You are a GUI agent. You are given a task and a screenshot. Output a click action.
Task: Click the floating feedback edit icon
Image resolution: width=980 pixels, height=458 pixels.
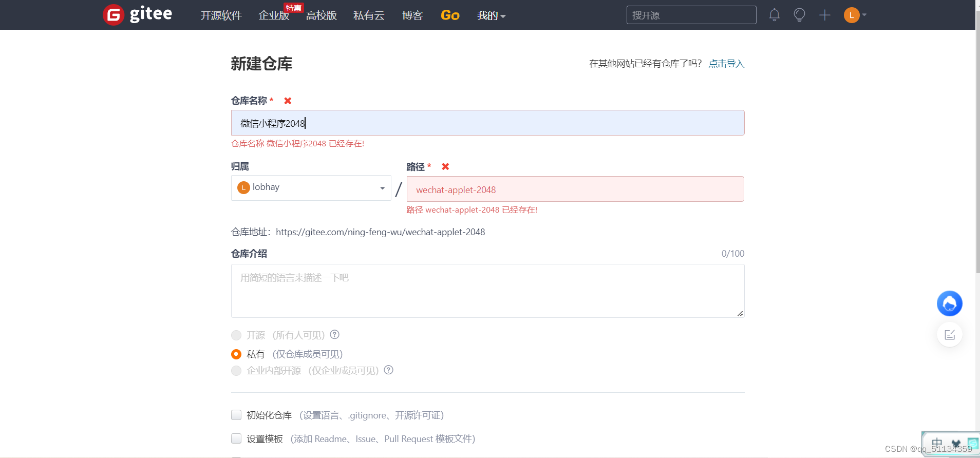[x=950, y=335]
